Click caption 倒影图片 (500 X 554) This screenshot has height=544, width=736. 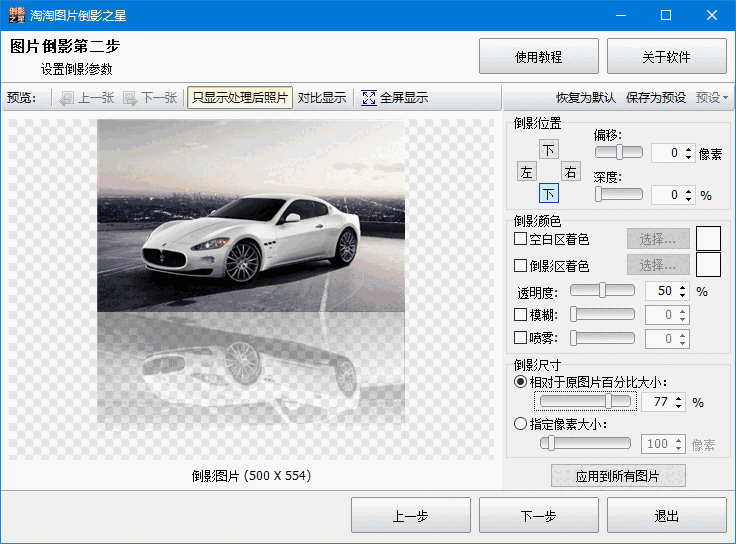click(251, 475)
